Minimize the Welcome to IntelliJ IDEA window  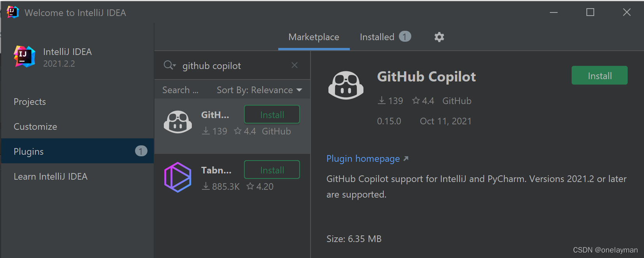coord(554,12)
